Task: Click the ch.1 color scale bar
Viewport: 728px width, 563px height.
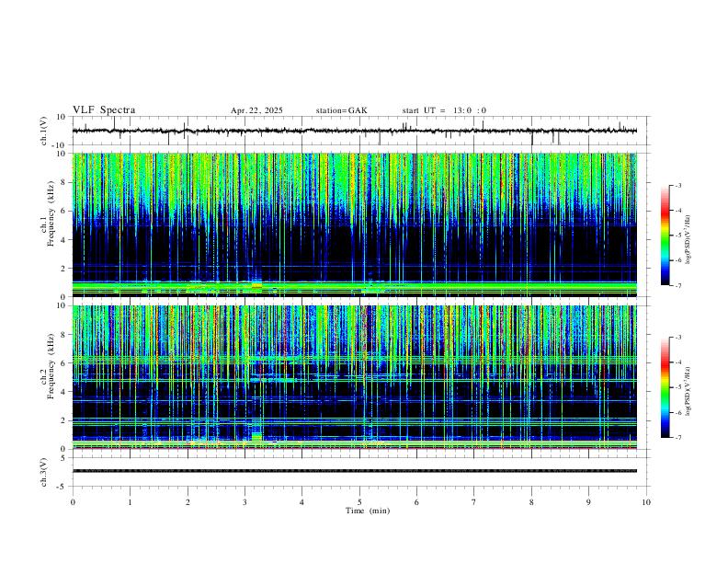Action: coord(665,236)
